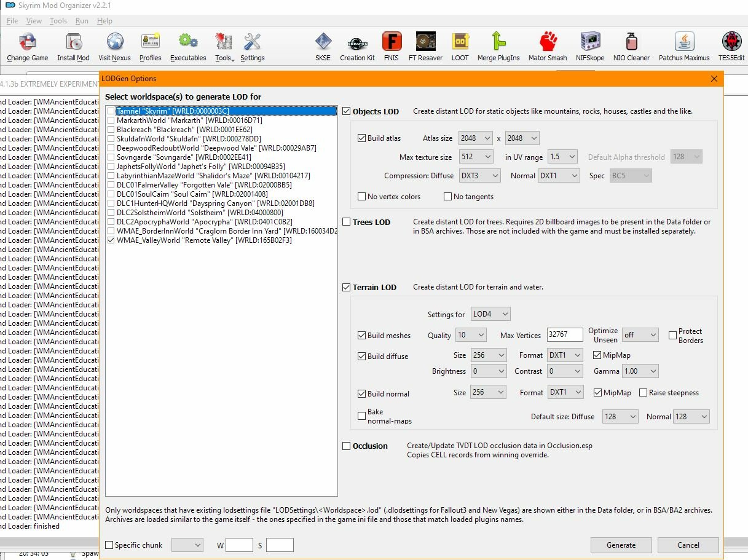The width and height of the screenshot is (748, 560).
Task: Click the Max Vertices field
Action: (565, 335)
